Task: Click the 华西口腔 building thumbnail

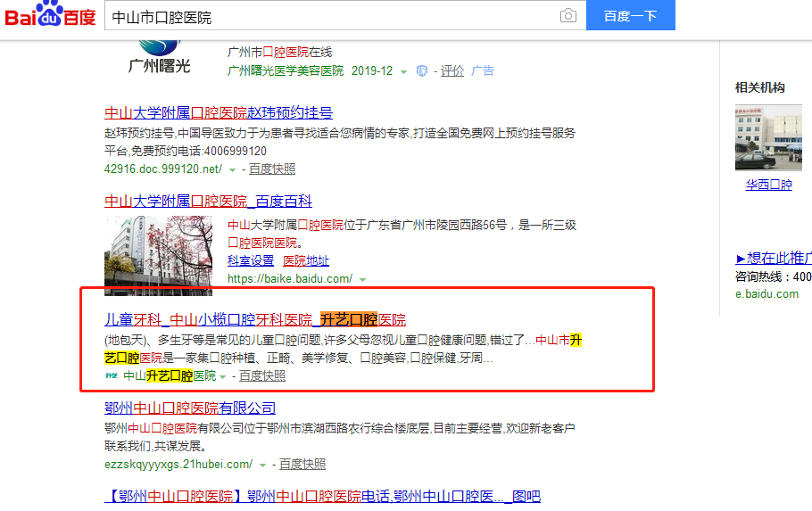Action: [x=768, y=137]
